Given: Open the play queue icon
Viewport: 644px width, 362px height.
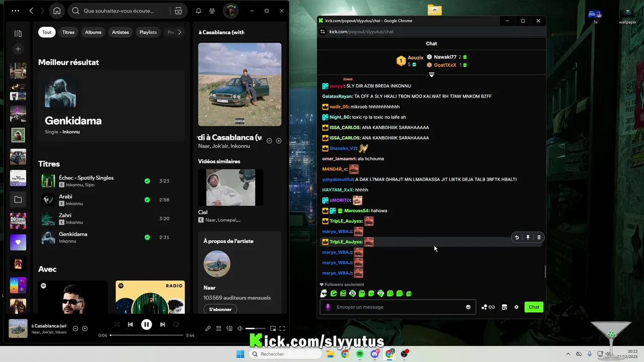Looking at the screenshot, I should click(219, 329).
